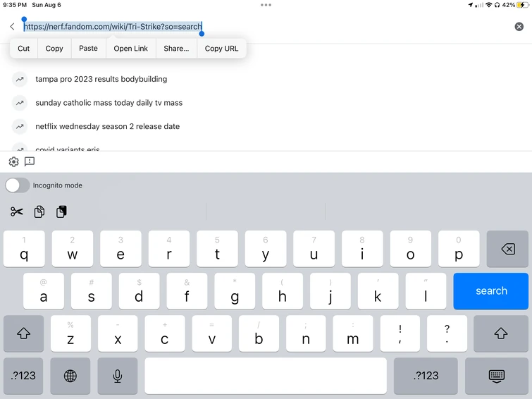
Task: Tap the back arrow beside the URL
Action: click(12, 27)
